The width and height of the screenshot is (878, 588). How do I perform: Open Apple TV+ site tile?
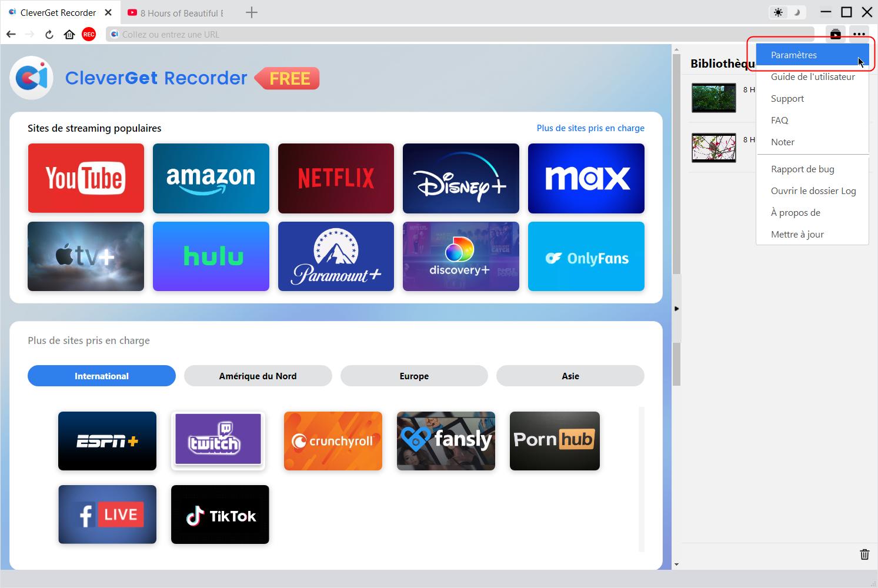point(86,256)
